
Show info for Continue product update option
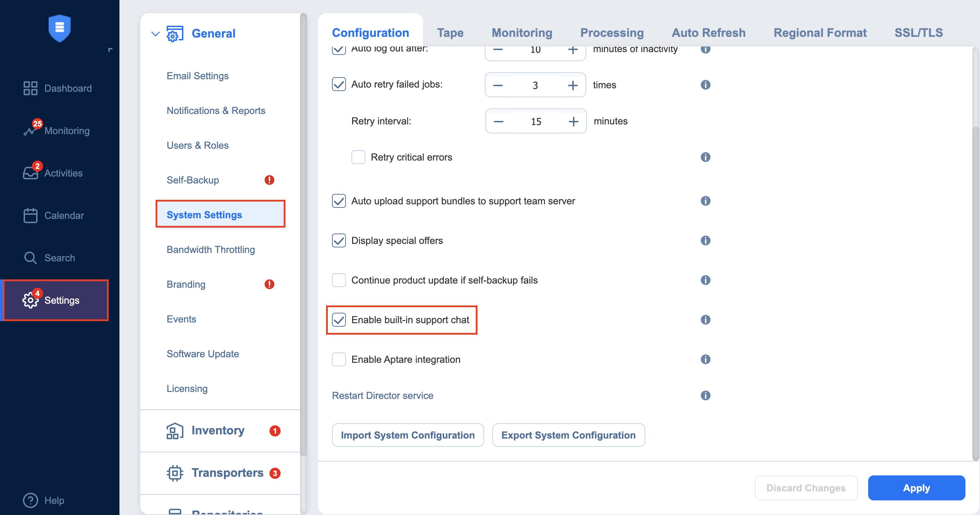[x=705, y=280]
